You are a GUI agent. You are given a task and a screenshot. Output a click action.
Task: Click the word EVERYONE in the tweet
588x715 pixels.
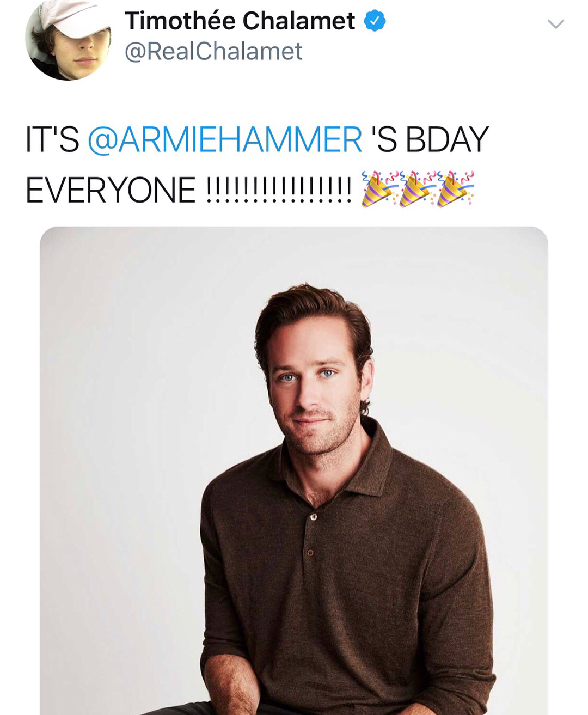(x=111, y=190)
